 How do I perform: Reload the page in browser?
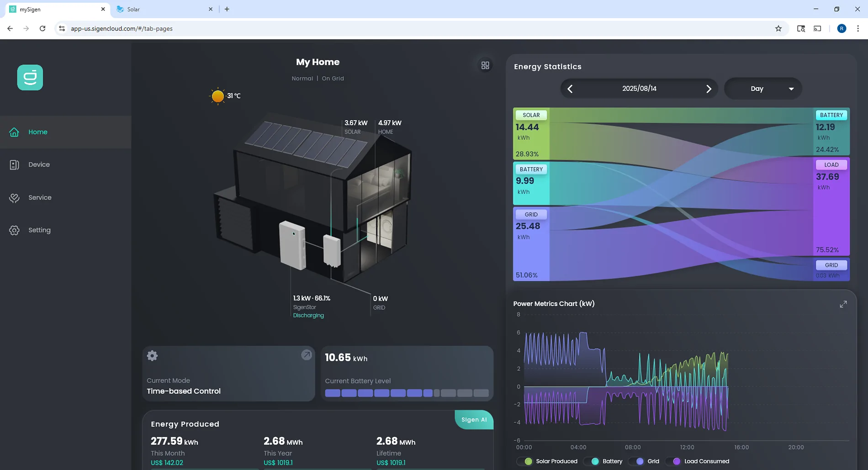42,28
